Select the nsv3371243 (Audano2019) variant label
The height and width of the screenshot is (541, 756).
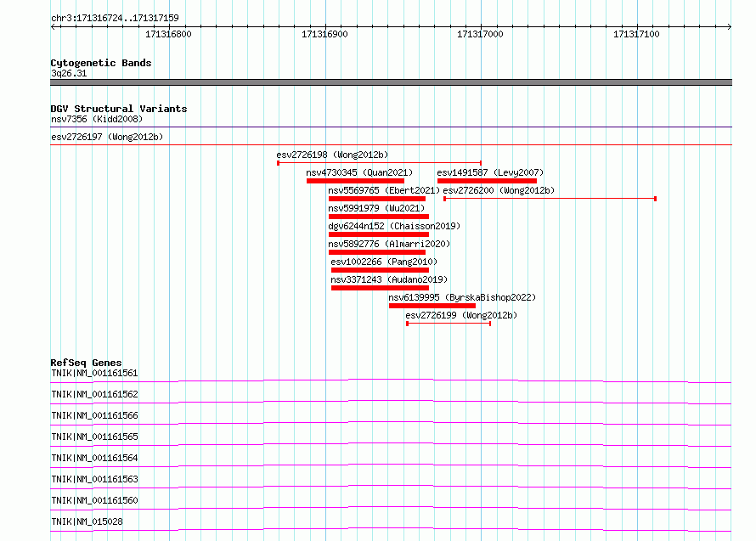point(389,279)
